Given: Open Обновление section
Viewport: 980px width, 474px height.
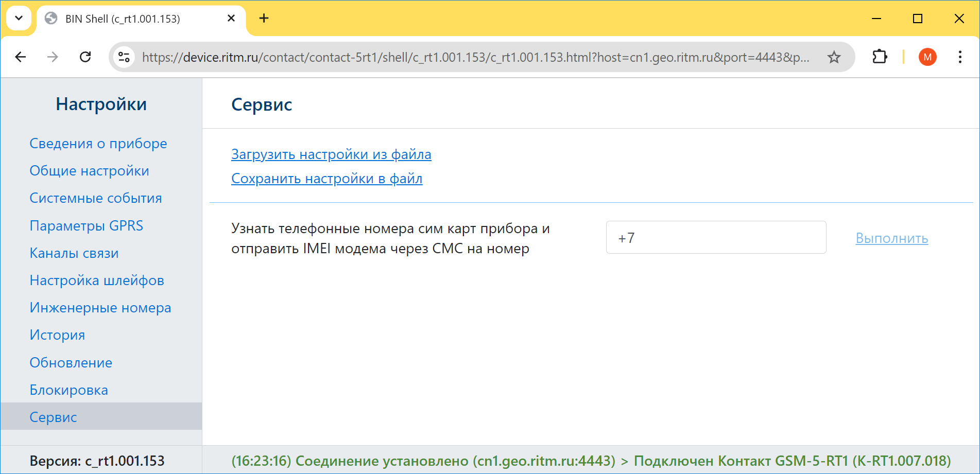Looking at the screenshot, I should (x=71, y=362).
